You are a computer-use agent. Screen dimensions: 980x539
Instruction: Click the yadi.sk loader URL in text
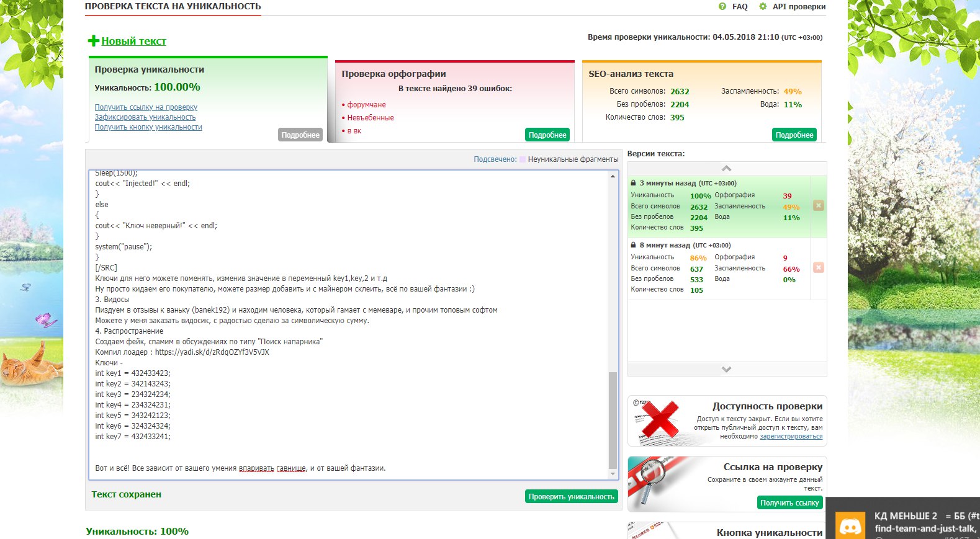(212, 352)
